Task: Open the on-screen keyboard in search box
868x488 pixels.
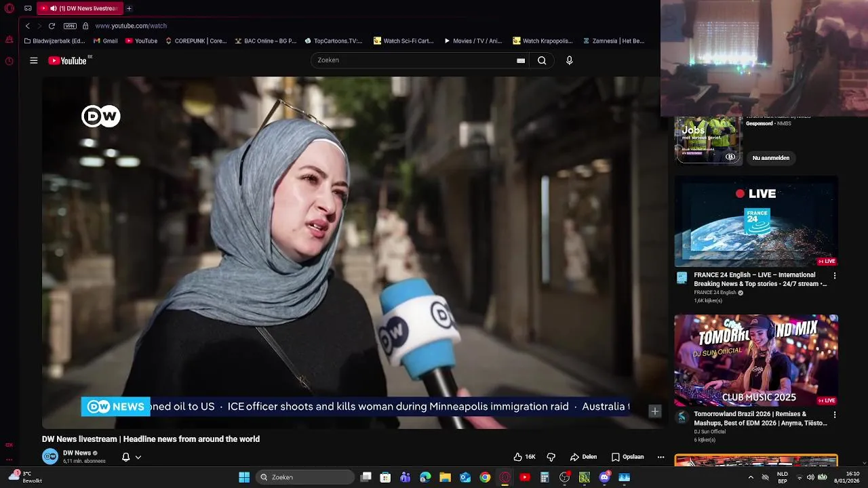Action: pos(521,60)
